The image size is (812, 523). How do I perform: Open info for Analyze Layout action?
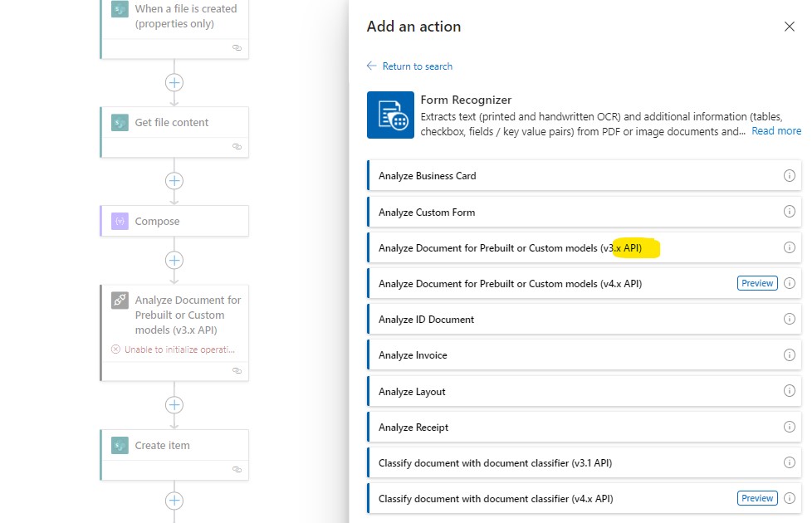pos(790,390)
